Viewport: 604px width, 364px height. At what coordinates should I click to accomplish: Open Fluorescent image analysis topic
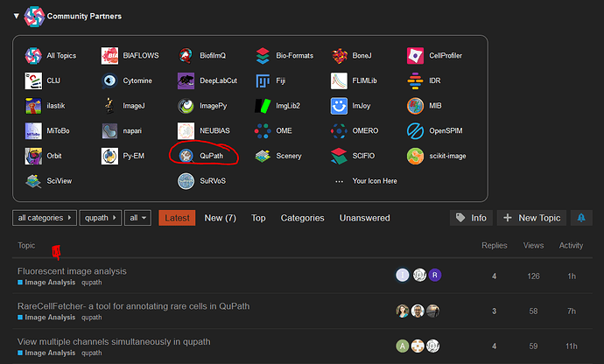pyautogui.click(x=72, y=271)
